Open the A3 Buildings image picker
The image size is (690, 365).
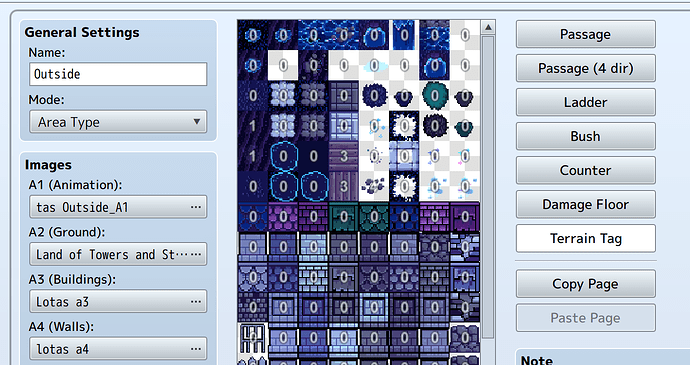click(118, 302)
